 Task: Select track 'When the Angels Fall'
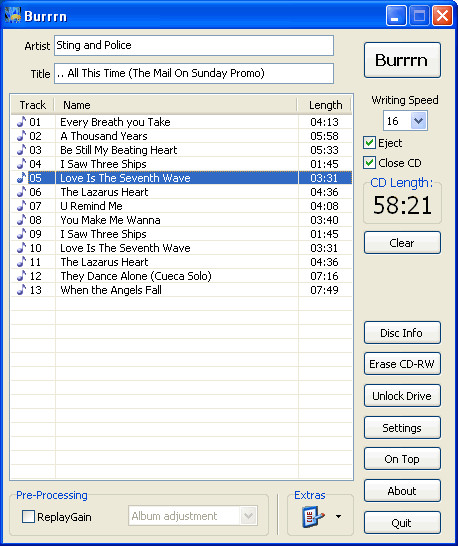point(181,290)
